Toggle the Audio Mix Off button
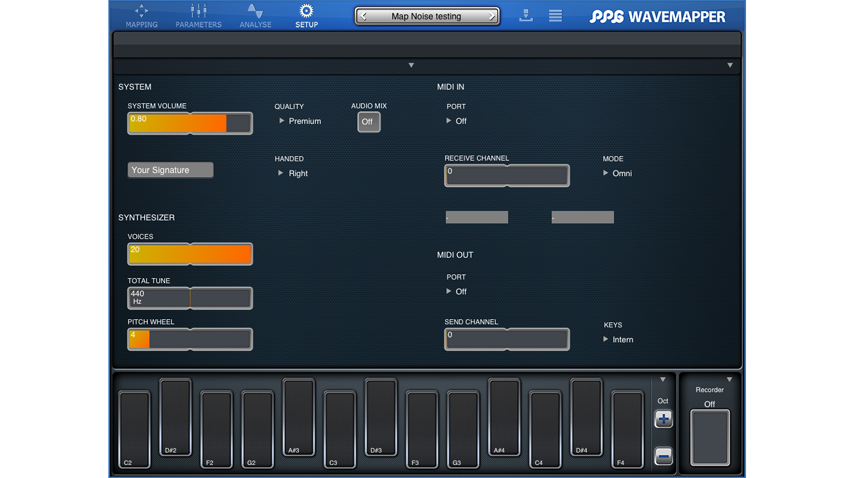 (x=369, y=122)
